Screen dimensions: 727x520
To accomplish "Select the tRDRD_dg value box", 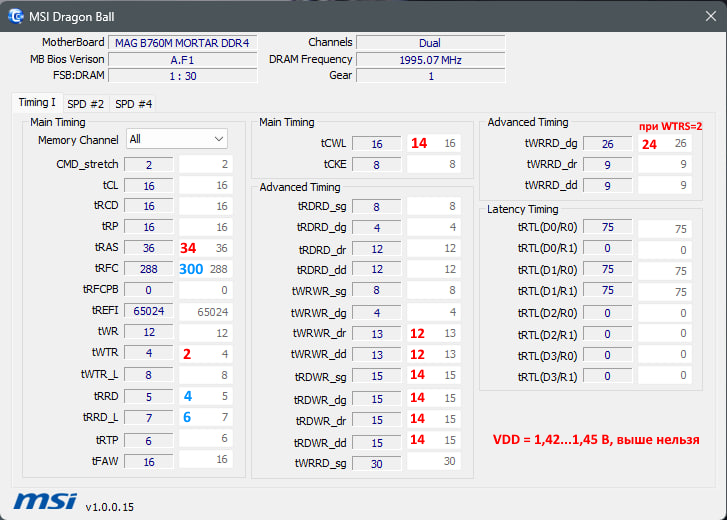I will [376, 228].
